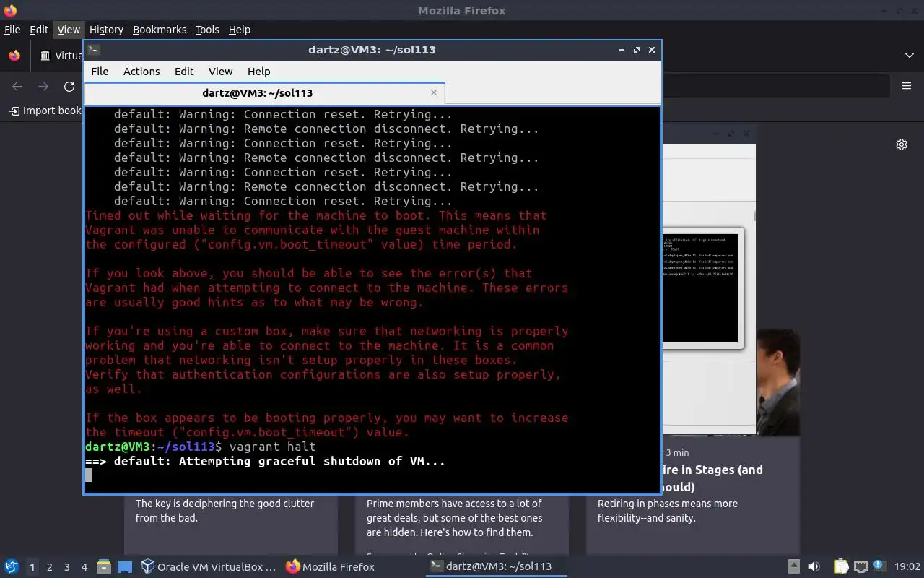This screenshot has width=924, height=578.
Task: Click the terminal cursor block
Action: [x=89, y=475]
